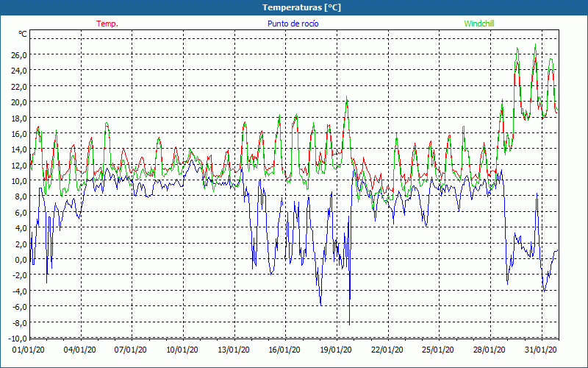This screenshot has height=368, width=588.
Task: Click the 26,0 y-axis value
Action: coord(19,54)
